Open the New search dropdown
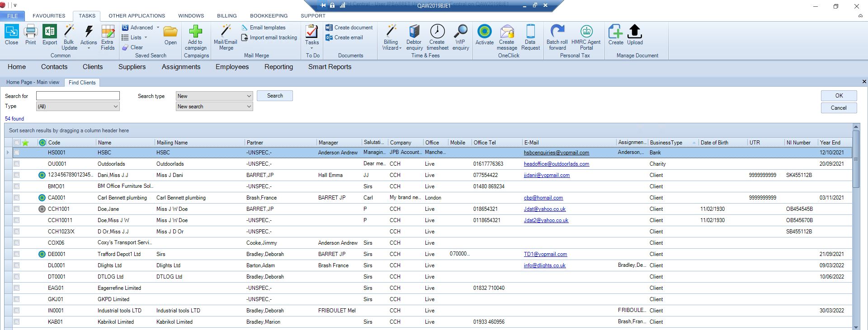Screen dimensions: 868x330 click(249, 107)
